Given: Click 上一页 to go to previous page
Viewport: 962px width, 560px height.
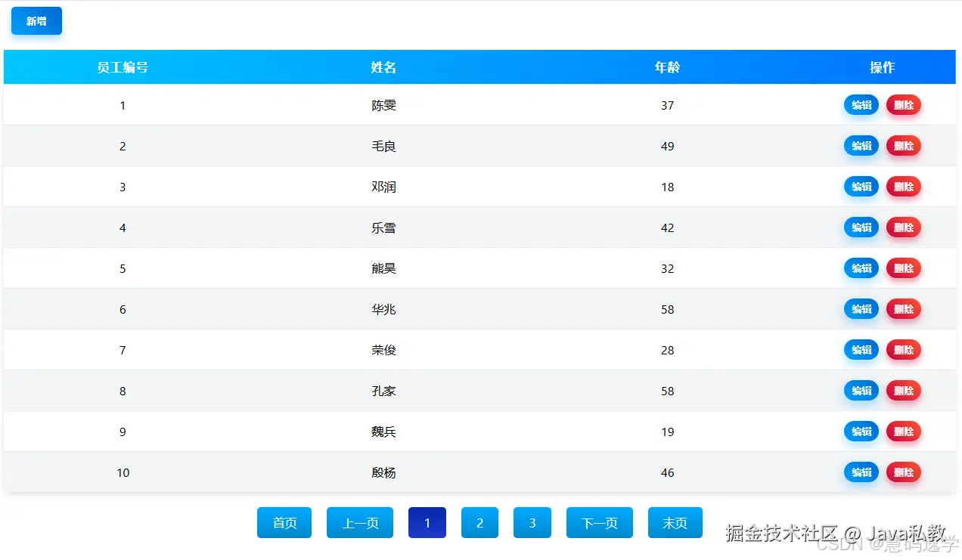Looking at the screenshot, I should pyautogui.click(x=360, y=522).
